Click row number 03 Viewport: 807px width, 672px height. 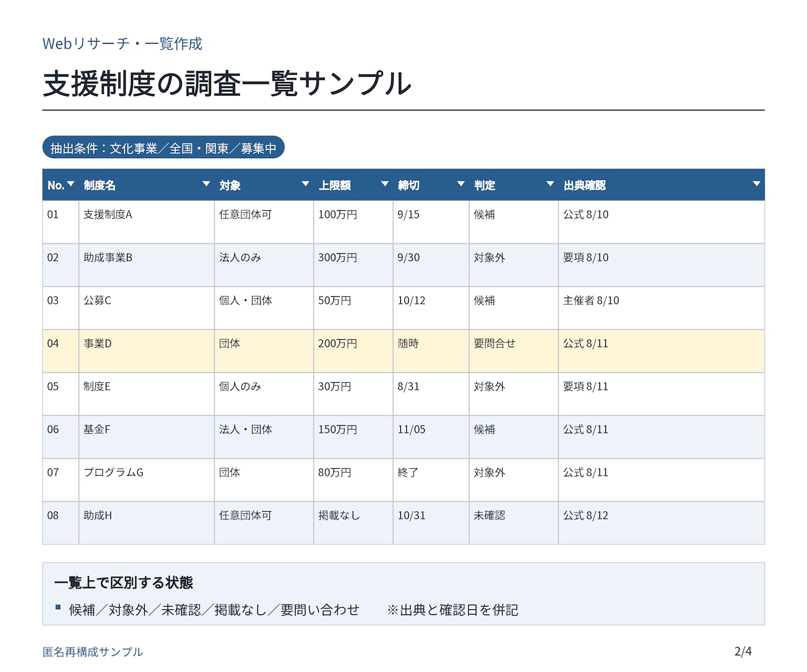click(61, 308)
